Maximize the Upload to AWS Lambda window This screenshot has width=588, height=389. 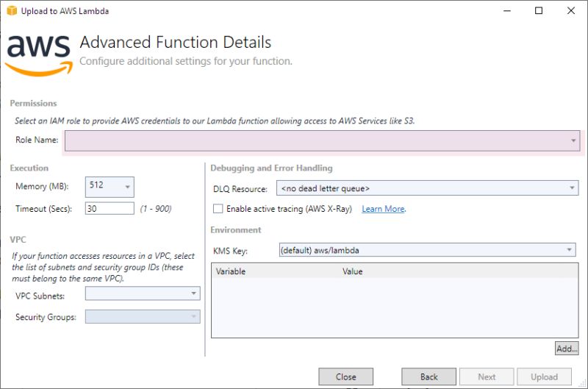click(x=539, y=10)
